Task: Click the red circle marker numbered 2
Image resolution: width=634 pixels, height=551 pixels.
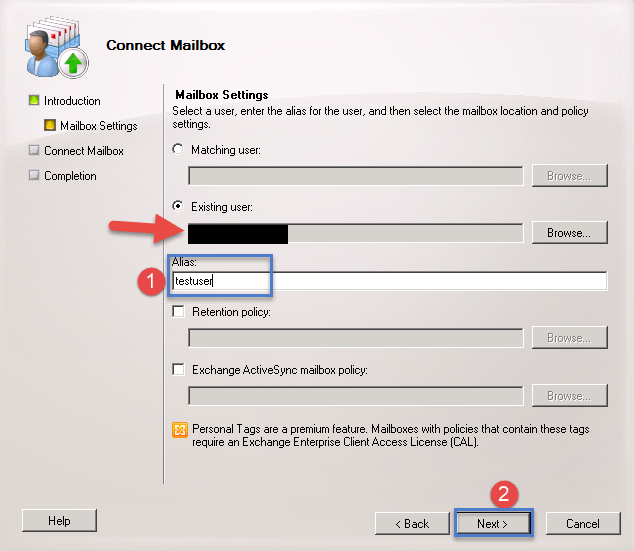Action: tap(503, 493)
